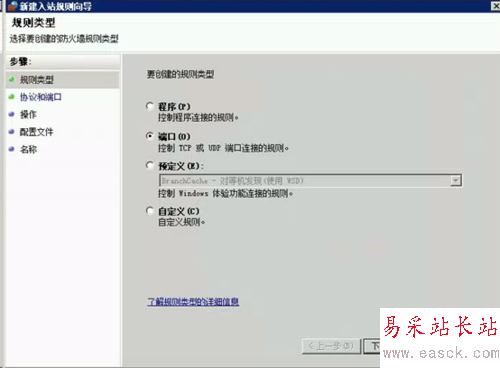Click blue bullet beside 名称
This screenshot has height=368, width=500.
(12, 149)
